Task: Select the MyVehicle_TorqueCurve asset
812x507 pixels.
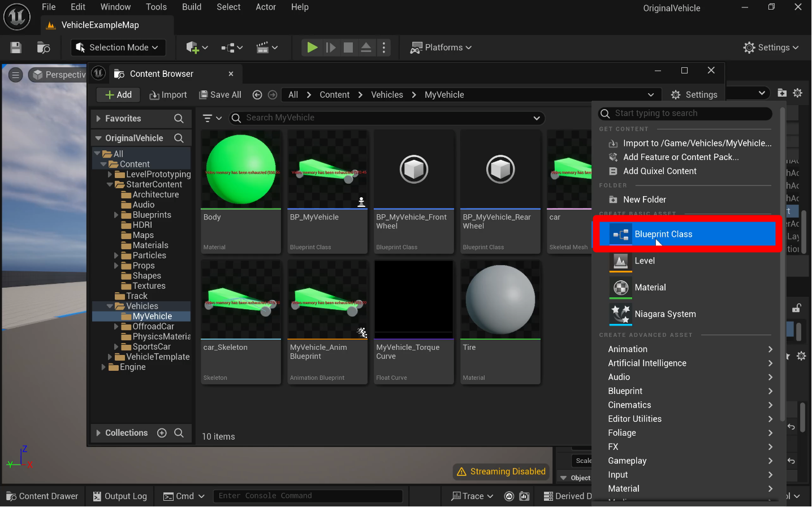Action: (x=414, y=322)
